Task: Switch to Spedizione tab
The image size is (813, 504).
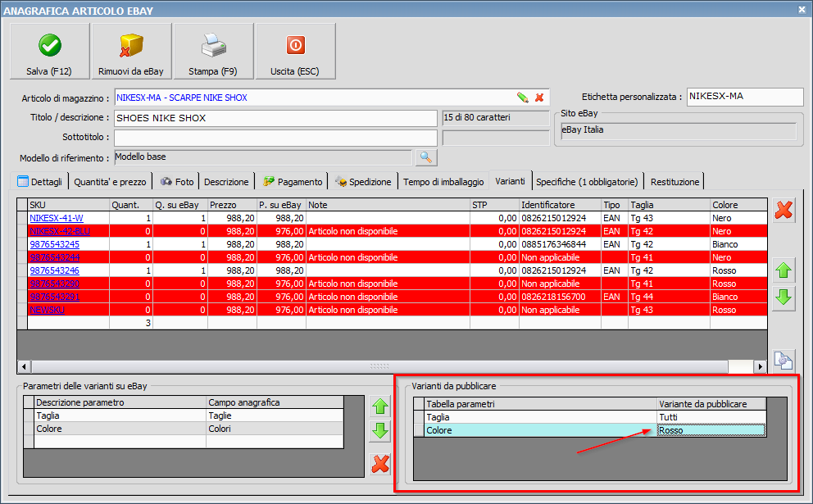Action: click(363, 181)
